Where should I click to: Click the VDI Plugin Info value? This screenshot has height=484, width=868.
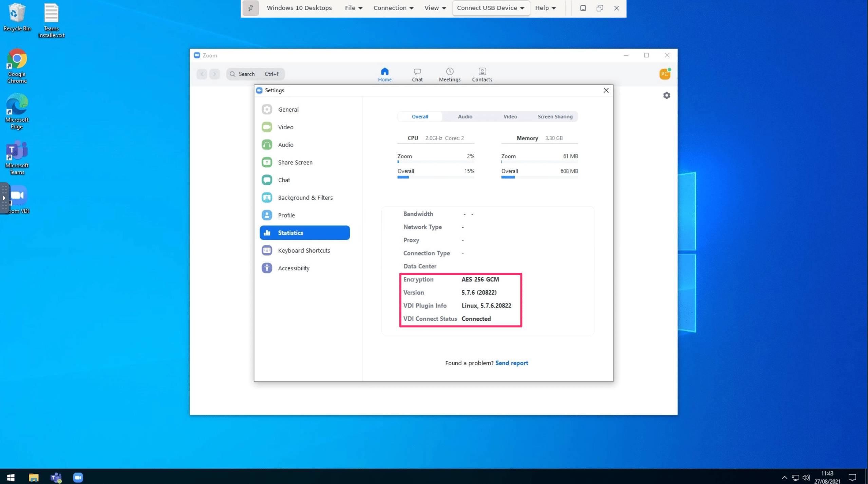pyautogui.click(x=486, y=306)
